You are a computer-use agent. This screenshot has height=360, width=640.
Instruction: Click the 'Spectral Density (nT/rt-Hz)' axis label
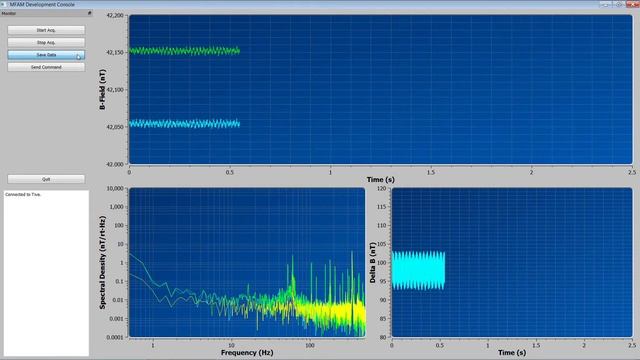tap(102, 262)
